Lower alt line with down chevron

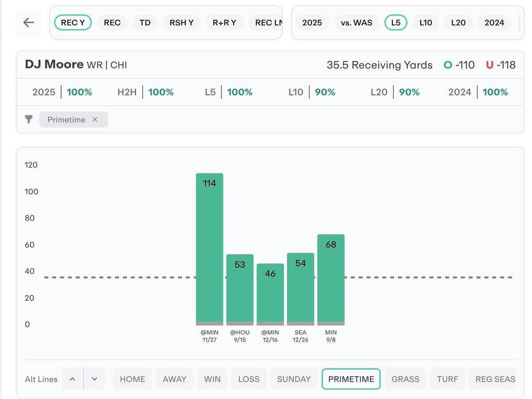point(94,379)
